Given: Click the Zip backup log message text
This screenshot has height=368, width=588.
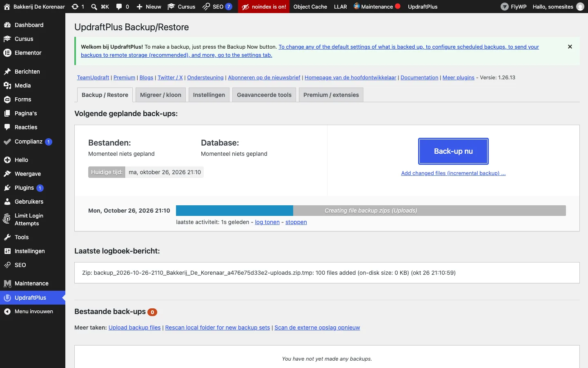Looking at the screenshot, I should [x=269, y=273].
